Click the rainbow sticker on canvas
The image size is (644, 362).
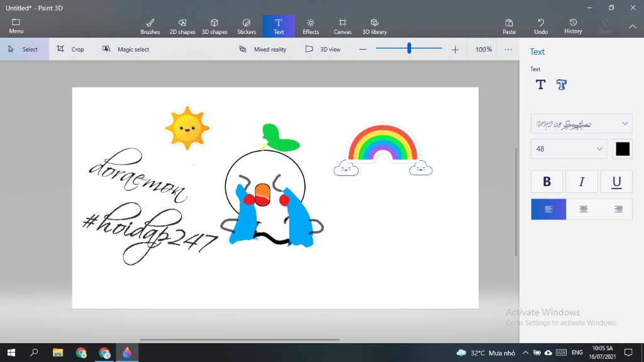(383, 149)
